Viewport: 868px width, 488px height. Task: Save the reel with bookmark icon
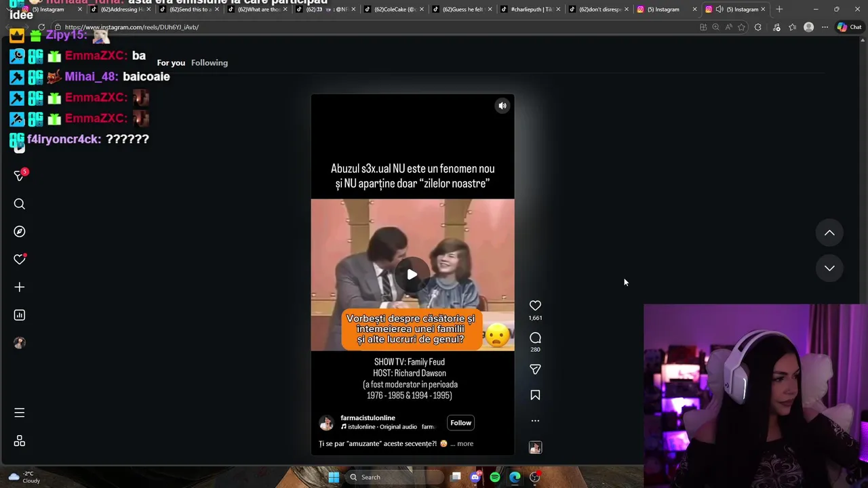(535, 395)
